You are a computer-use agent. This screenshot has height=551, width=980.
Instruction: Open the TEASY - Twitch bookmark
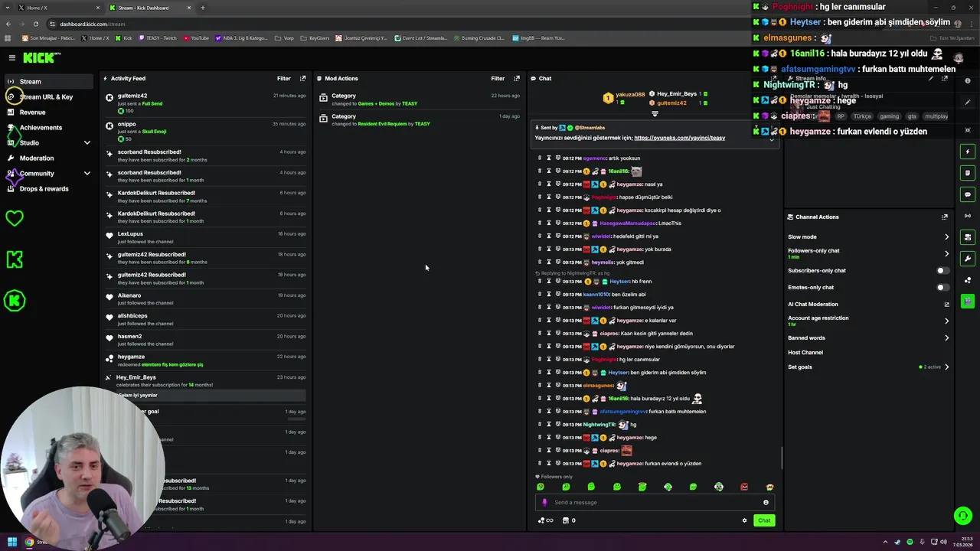coord(158,37)
